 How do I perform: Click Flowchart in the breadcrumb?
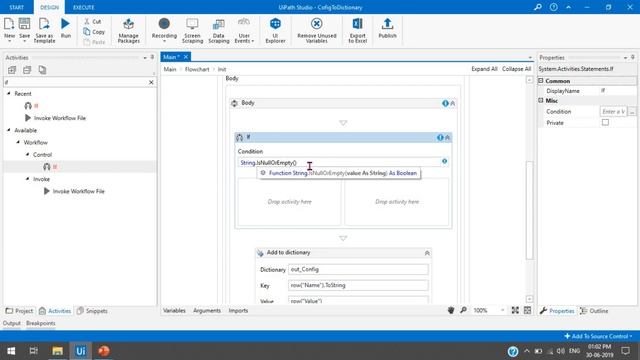click(197, 69)
